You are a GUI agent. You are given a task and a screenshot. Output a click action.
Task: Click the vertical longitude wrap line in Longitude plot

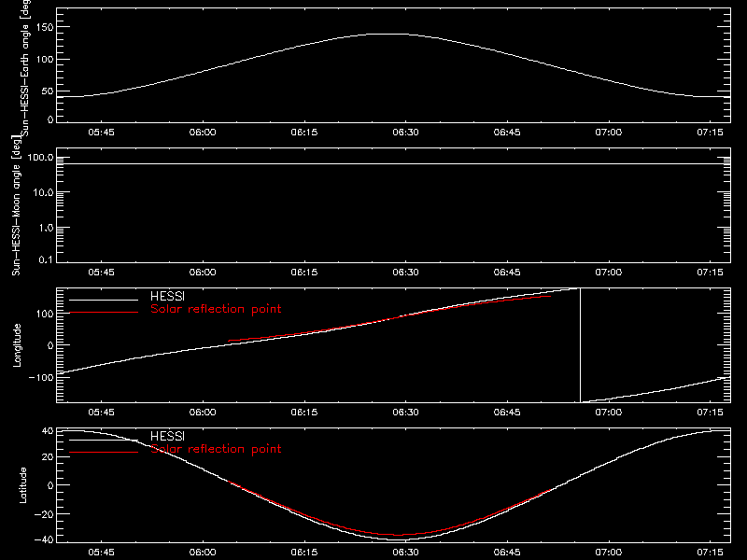pos(580,345)
